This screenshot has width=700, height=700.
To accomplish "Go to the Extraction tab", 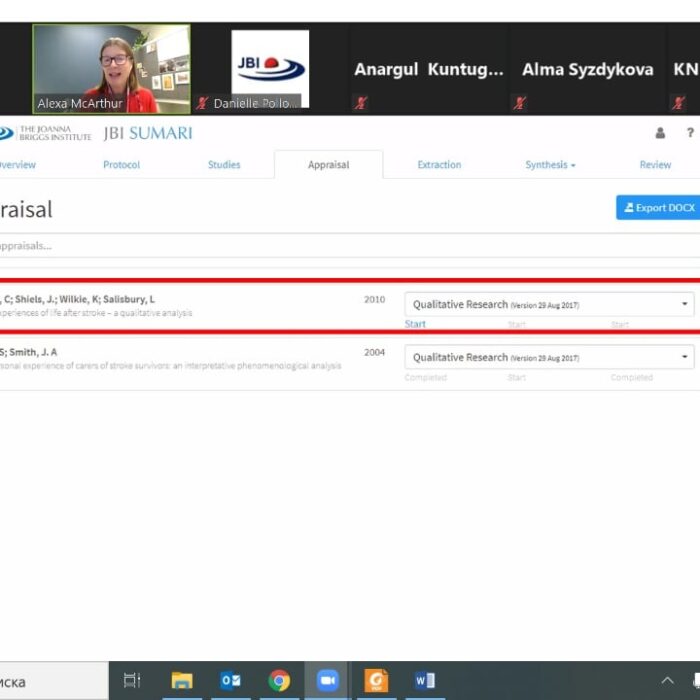I will point(439,165).
